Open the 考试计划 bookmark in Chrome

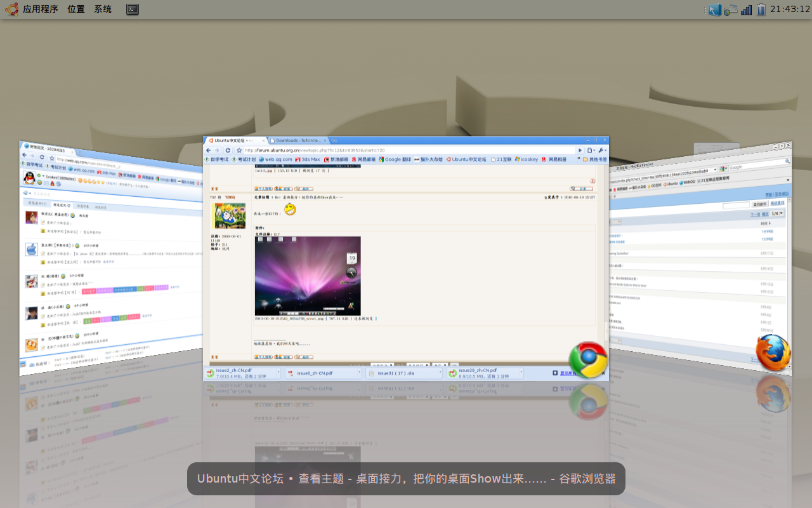pos(244,159)
